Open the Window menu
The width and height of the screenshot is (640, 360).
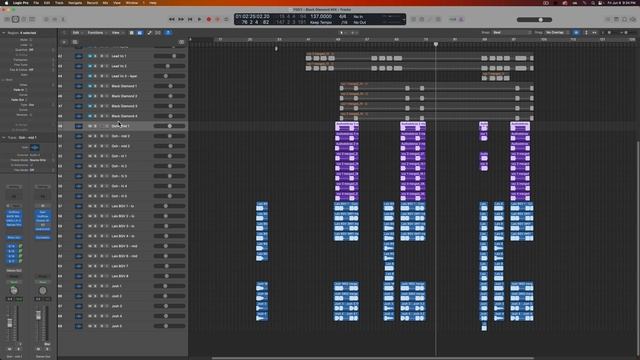tap(131, 3)
